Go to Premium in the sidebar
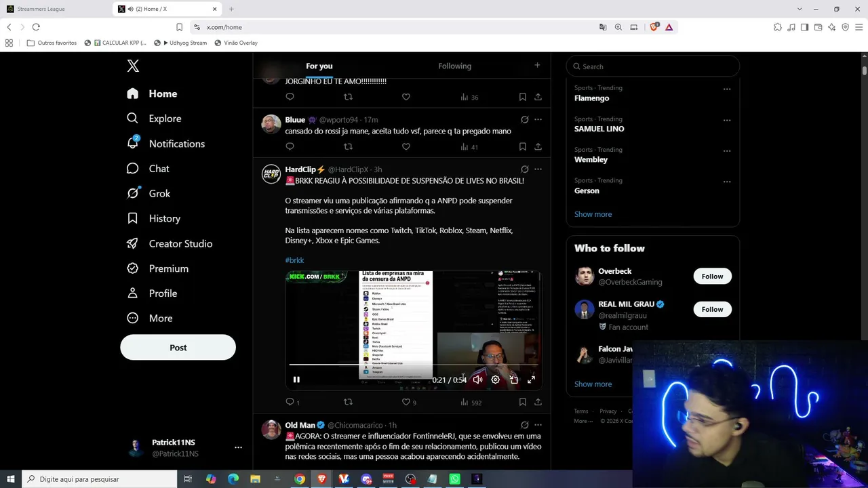The image size is (868, 488). click(x=158, y=268)
